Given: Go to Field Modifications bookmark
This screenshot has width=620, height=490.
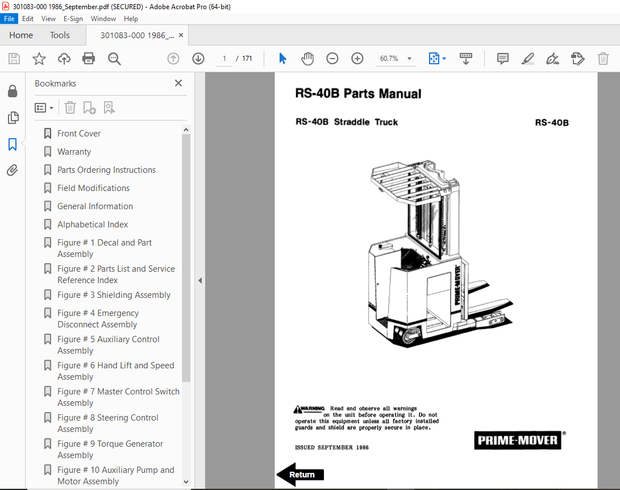Looking at the screenshot, I should 93,188.
